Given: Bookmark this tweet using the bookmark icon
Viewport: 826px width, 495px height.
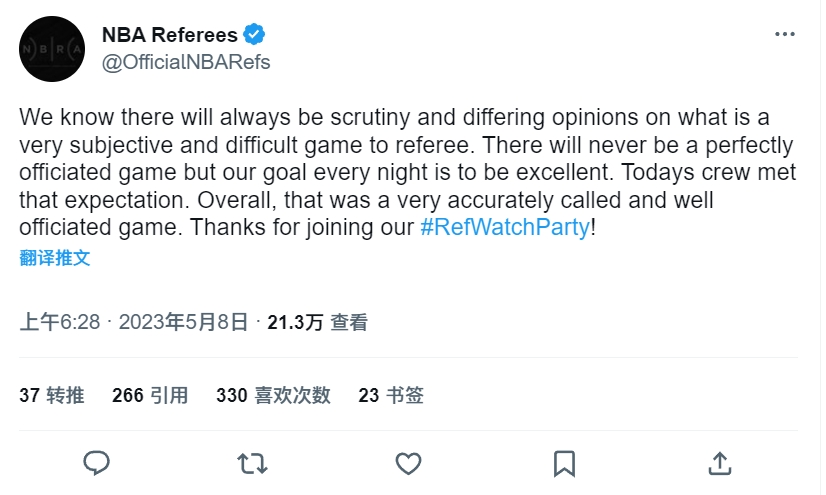Looking at the screenshot, I should coord(564,462).
